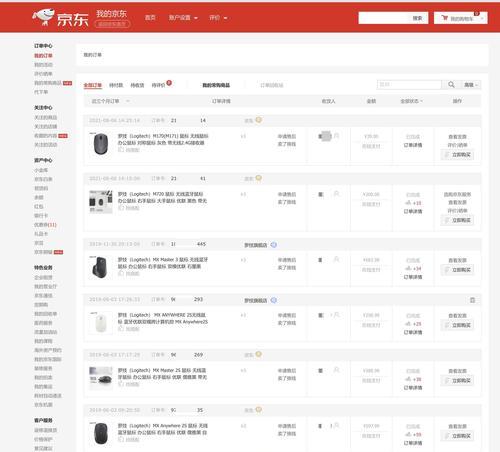500x452 pixels.
Task: Click 立即购买 button for the MX Master 2S order
Action: 457,380
